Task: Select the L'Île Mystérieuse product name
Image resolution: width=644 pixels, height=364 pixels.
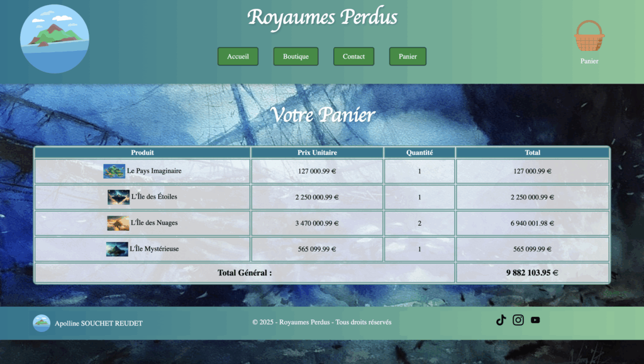Action: click(154, 249)
